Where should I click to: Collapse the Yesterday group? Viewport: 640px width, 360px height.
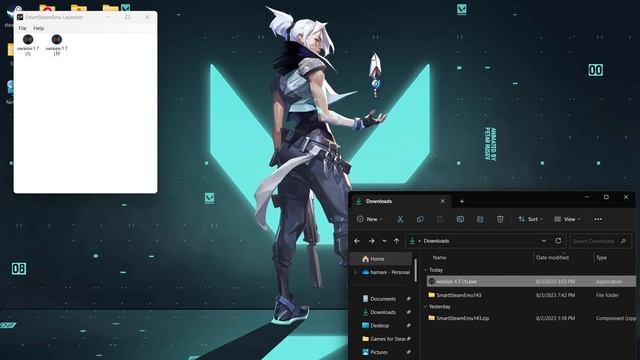click(426, 307)
